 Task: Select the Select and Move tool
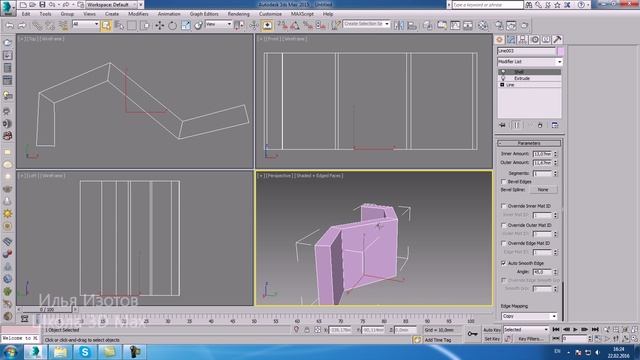coord(160,25)
